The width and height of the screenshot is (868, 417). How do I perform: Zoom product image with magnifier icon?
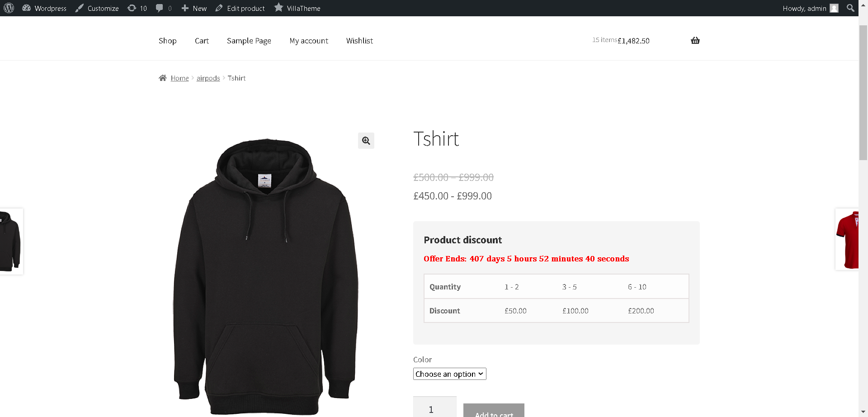pyautogui.click(x=366, y=141)
